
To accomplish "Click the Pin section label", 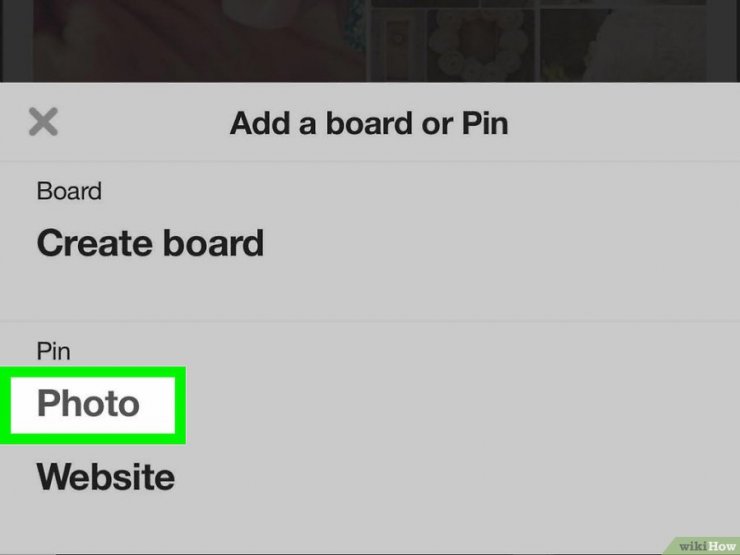I will point(53,352).
